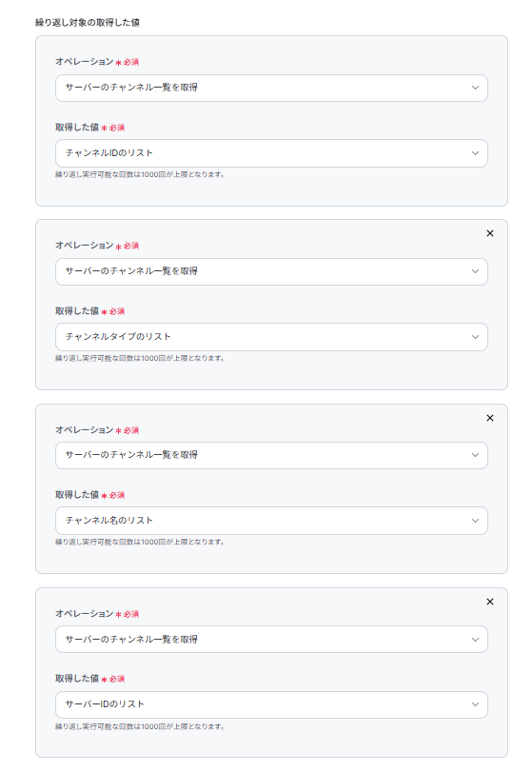Remove the card containing チャンネルタイプのリスト
The width and height of the screenshot is (532, 772).
[490, 233]
